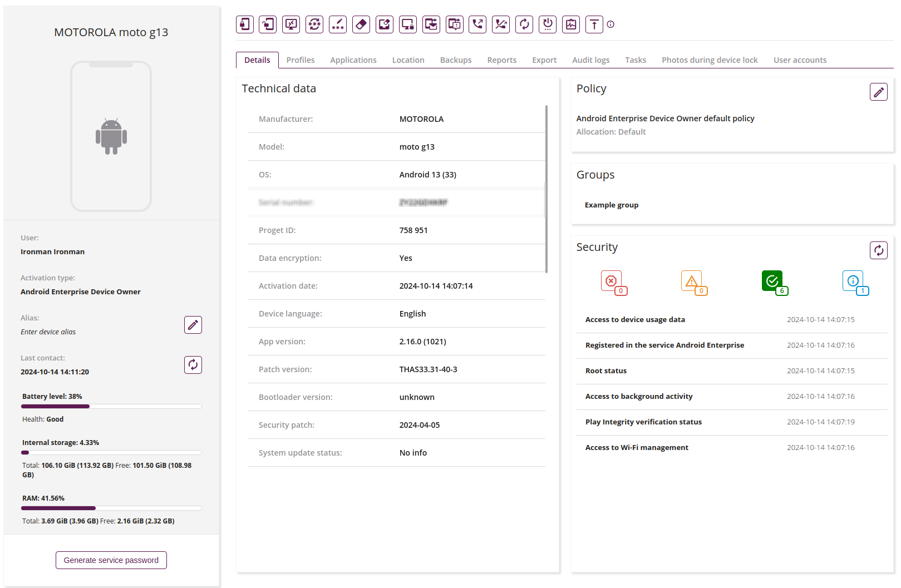Click the OS value Android 13 (33)
Screen dimensions: 901x588
[427, 175]
